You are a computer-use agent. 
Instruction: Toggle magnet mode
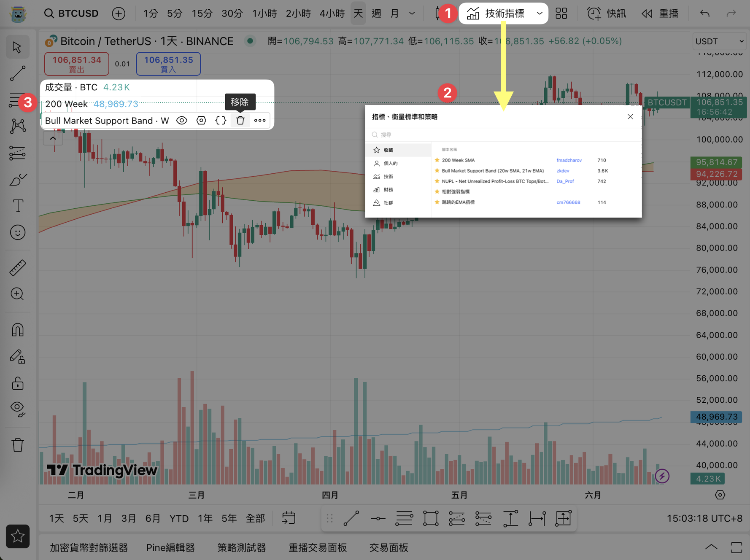point(17,330)
